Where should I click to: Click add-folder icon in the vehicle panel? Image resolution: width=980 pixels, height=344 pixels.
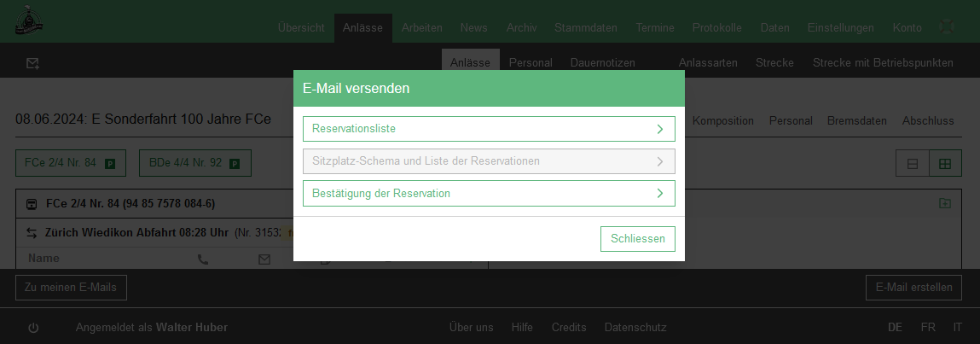click(945, 203)
